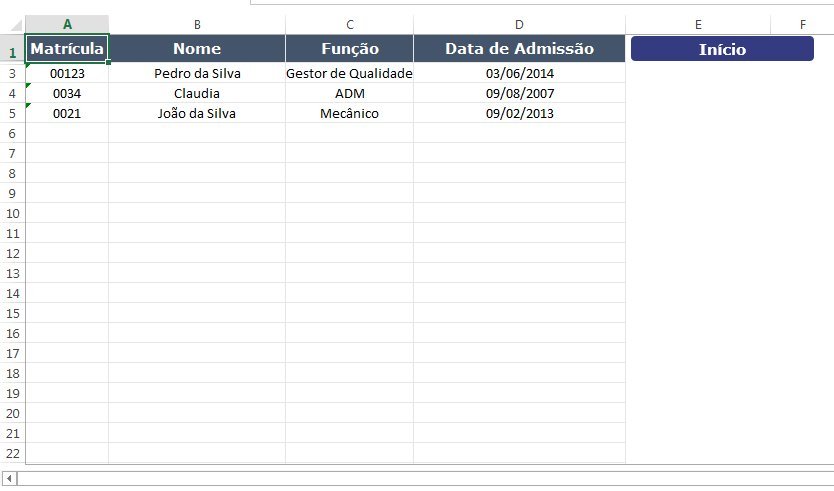Select row 5 header
The width and height of the screenshot is (834, 491).
coord(12,113)
